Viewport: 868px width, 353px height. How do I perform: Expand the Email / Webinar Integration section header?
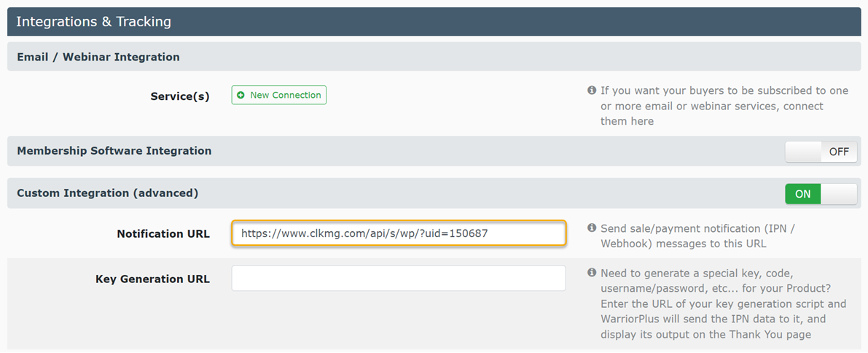tap(98, 57)
